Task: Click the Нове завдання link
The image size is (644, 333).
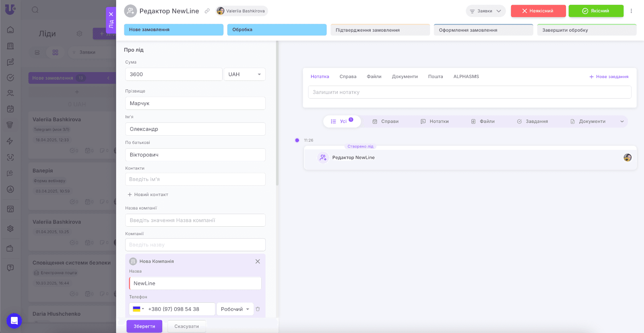Action: 609,77
